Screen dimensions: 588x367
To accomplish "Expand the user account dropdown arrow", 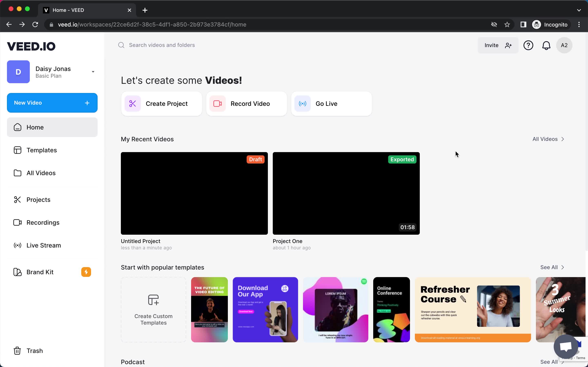I will [x=93, y=71].
